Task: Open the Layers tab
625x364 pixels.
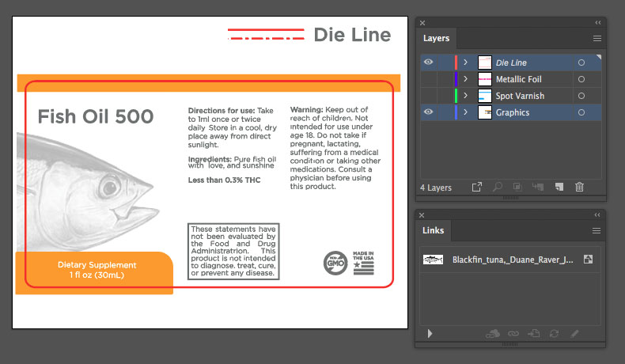Action: click(436, 38)
